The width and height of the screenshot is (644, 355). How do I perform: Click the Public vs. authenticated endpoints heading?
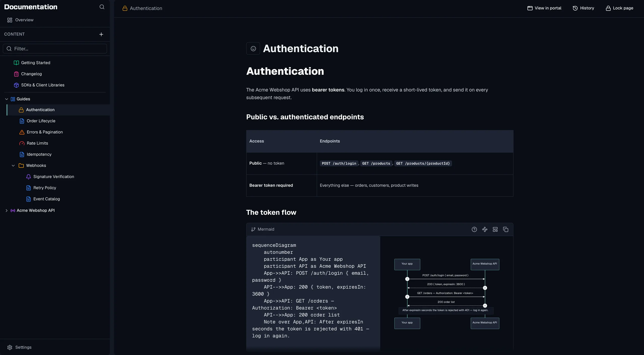point(305,117)
